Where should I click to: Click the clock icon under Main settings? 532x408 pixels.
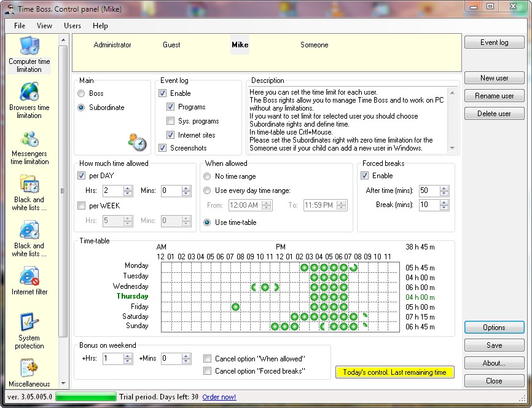coord(138,141)
